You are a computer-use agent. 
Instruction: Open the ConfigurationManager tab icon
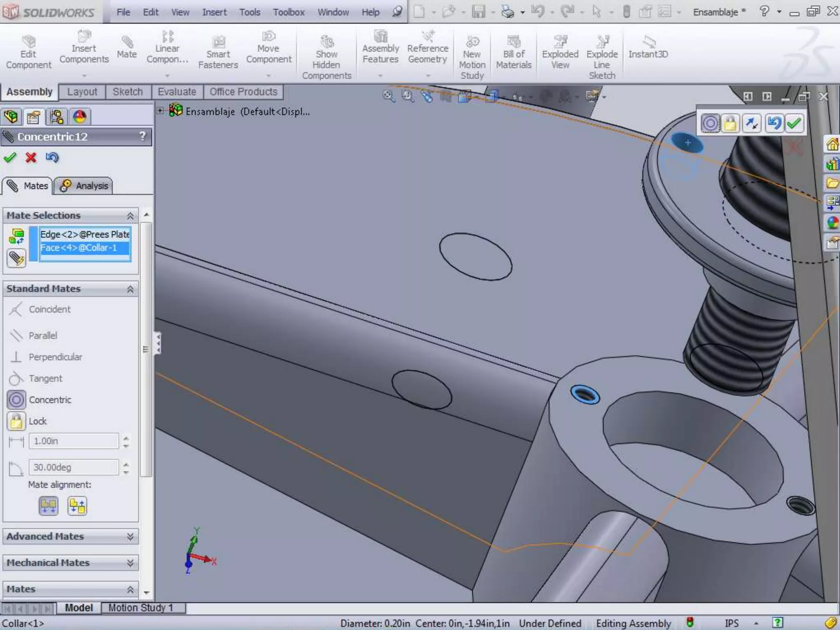coord(56,117)
